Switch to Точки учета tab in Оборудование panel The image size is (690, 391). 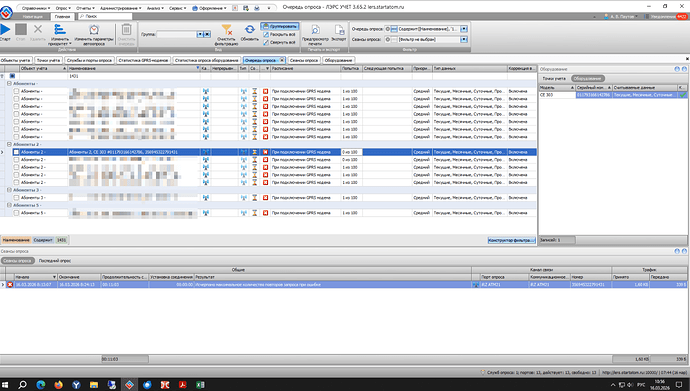554,79
